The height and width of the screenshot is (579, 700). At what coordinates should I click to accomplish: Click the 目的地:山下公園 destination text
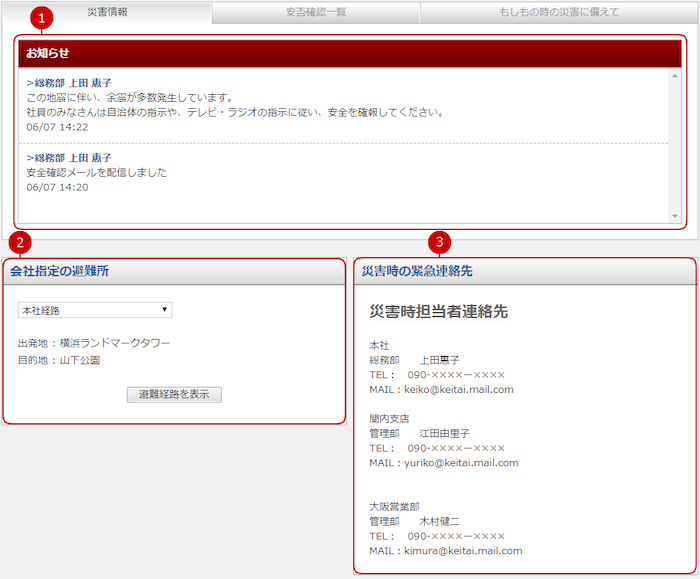pyautogui.click(x=59, y=360)
